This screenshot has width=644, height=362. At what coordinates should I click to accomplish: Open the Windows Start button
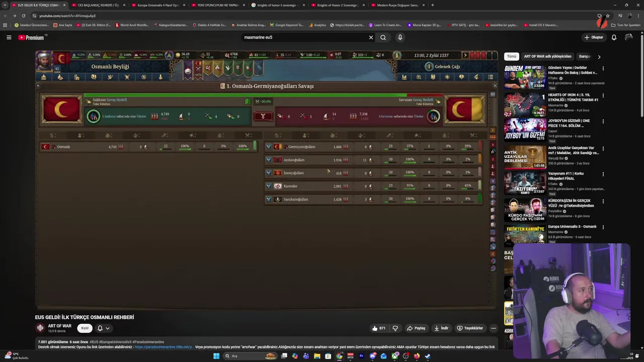click(216, 356)
